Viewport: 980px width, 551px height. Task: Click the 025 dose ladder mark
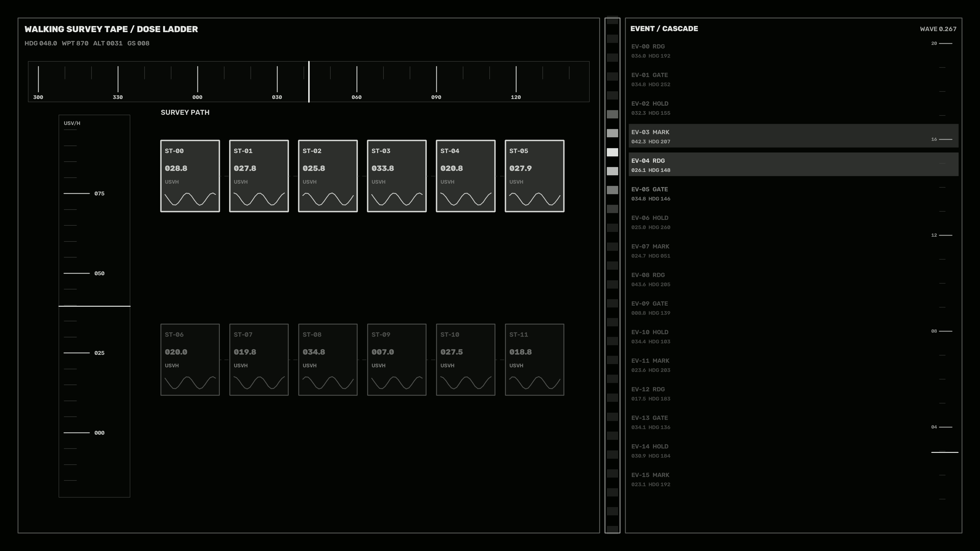84,353
